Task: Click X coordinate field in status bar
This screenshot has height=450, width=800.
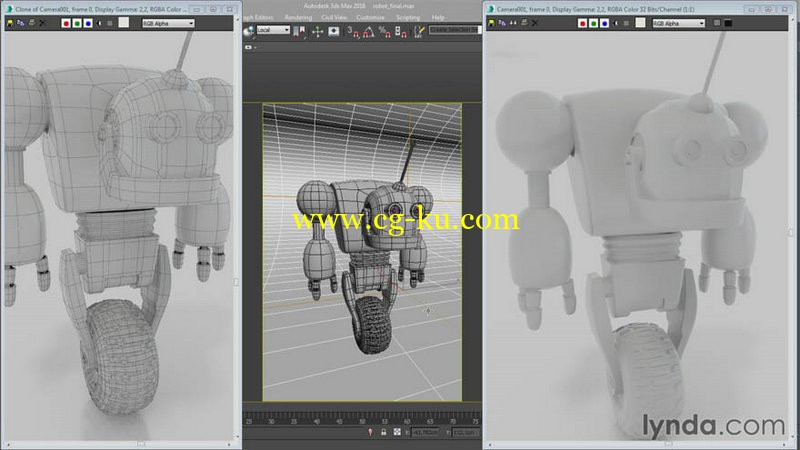Action: coord(425,433)
